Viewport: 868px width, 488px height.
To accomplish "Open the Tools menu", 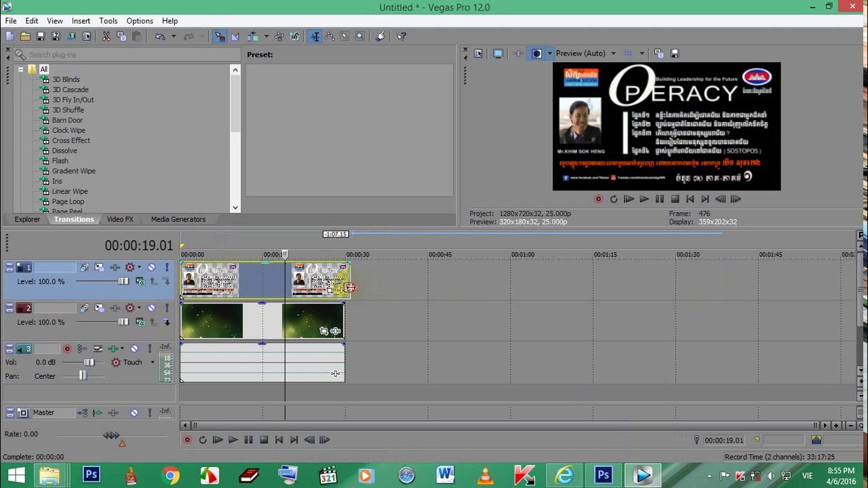I will [108, 21].
